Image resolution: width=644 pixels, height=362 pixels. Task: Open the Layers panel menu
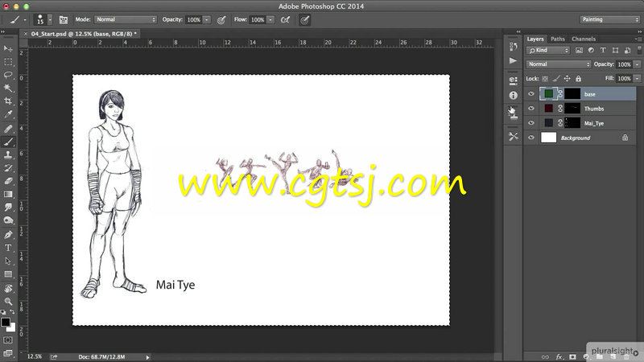(638, 39)
